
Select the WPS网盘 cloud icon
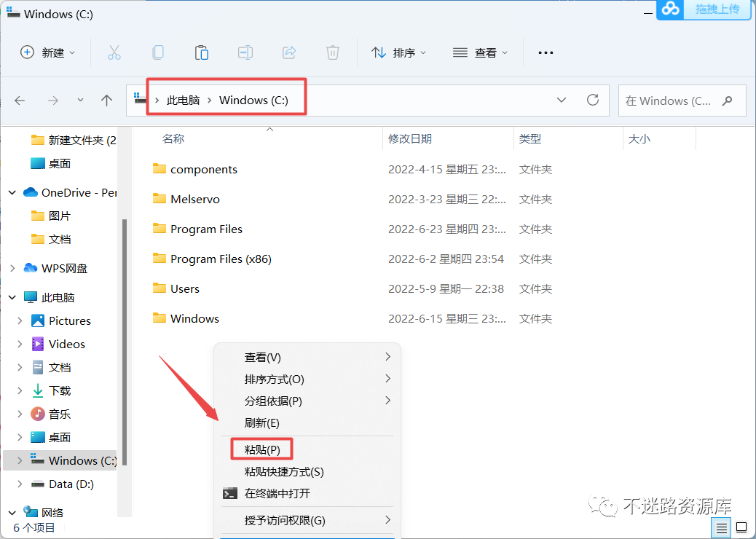[x=31, y=268]
